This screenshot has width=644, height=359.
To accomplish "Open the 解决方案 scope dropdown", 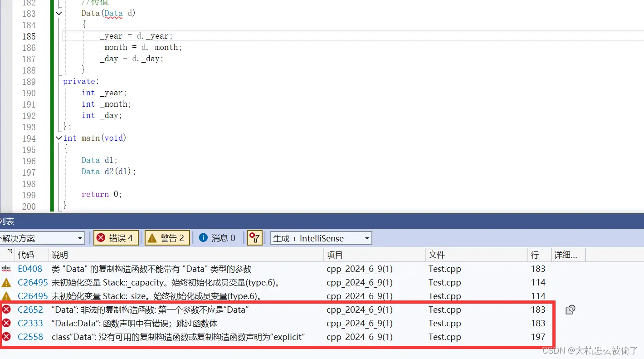I will point(42,238).
